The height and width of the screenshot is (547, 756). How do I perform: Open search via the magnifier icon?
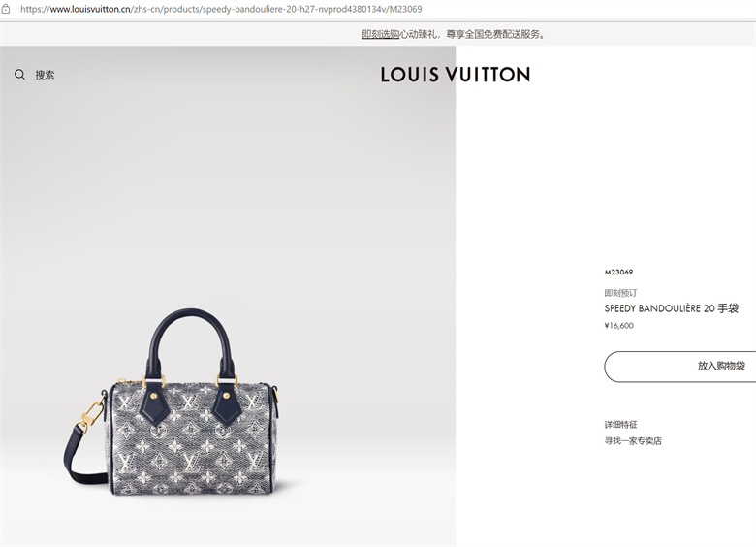[19, 75]
